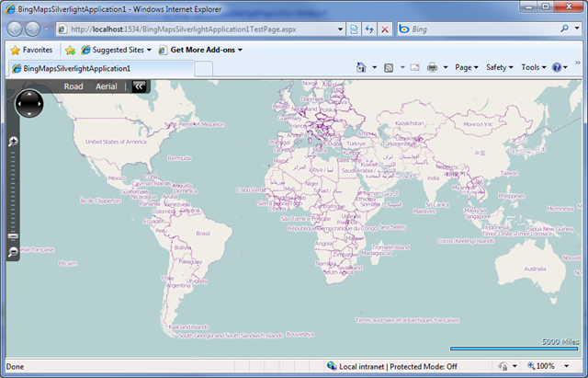Expand the feeds dropdown arrow

click(402, 67)
